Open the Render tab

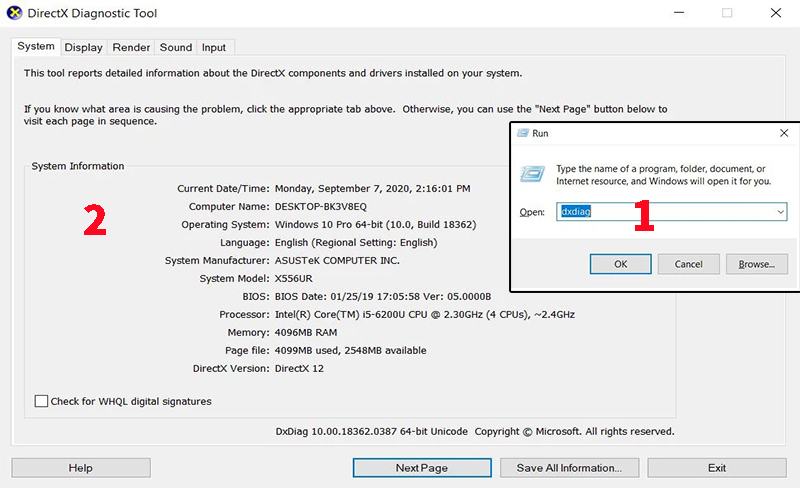131,47
